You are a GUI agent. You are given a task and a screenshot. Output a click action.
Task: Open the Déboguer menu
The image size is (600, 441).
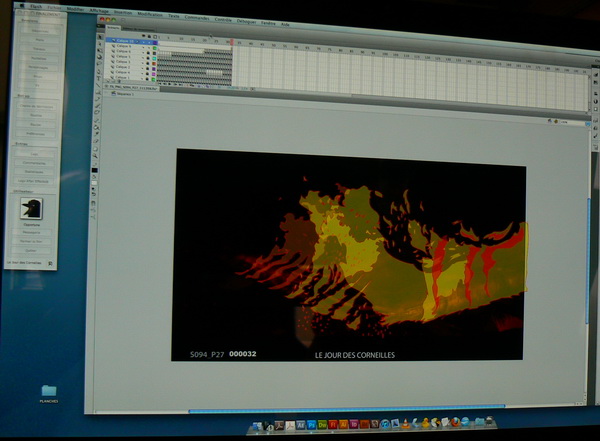246,21
